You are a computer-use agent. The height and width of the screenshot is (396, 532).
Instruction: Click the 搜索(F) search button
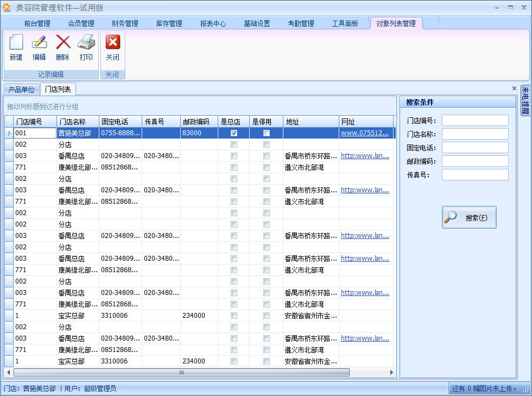pos(469,217)
